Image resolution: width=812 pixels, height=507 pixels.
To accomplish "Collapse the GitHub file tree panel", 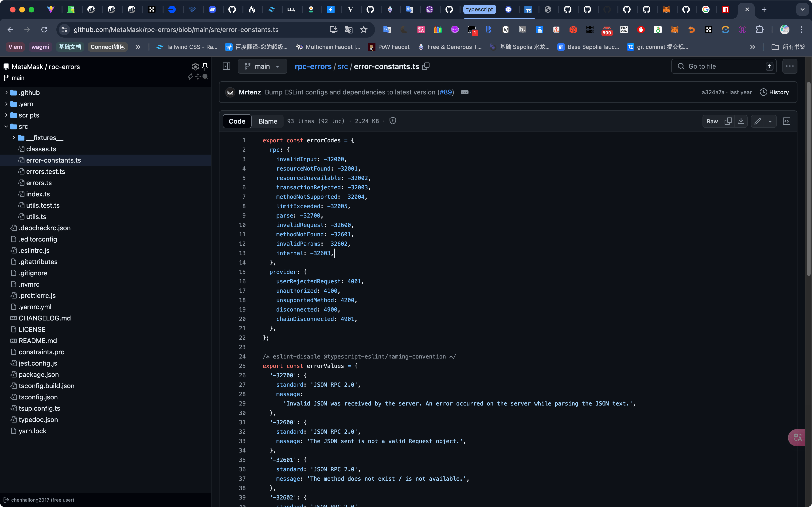I will [x=227, y=66].
